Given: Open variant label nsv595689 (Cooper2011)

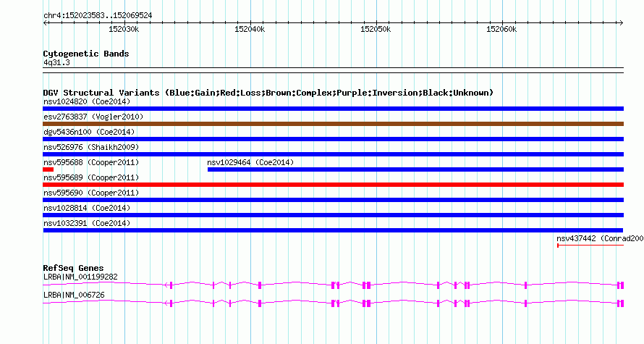Looking at the screenshot, I should tap(91, 177).
